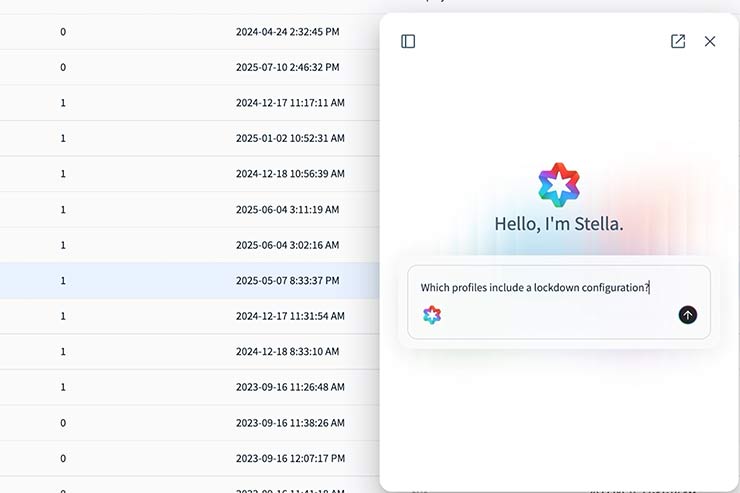Select the row dated 2025-07-10 2:46:32 PM
This screenshot has width=740, height=493.
point(287,67)
